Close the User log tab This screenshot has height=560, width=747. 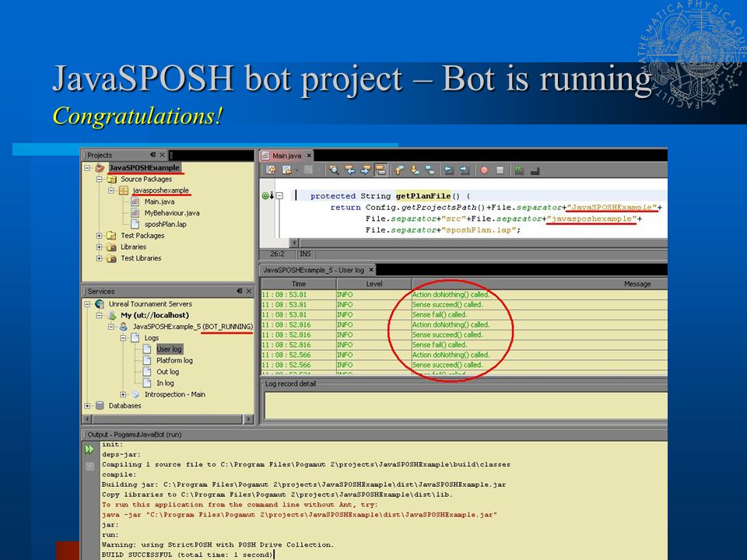click(x=371, y=270)
